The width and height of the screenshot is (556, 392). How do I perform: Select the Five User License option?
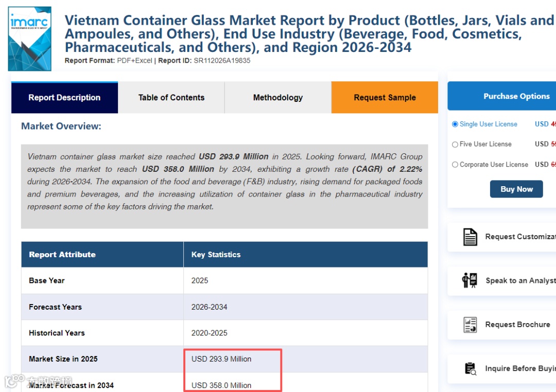pyautogui.click(x=455, y=145)
